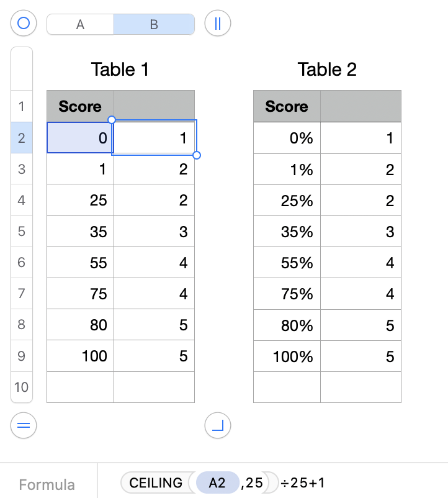Screen dimensions: 448x498
Task: Click the add column handle icon
Action: coord(217,24)
